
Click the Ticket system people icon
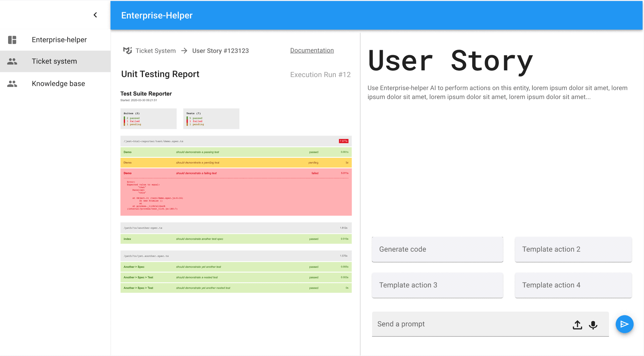pyautogui.click(x=12, y=61)
